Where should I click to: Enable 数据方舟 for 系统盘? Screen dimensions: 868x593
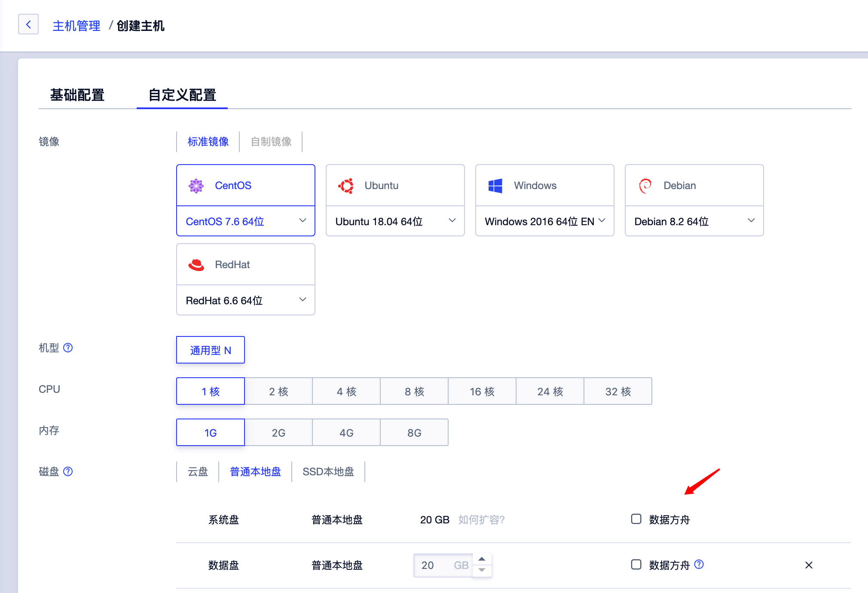point(636,519)
